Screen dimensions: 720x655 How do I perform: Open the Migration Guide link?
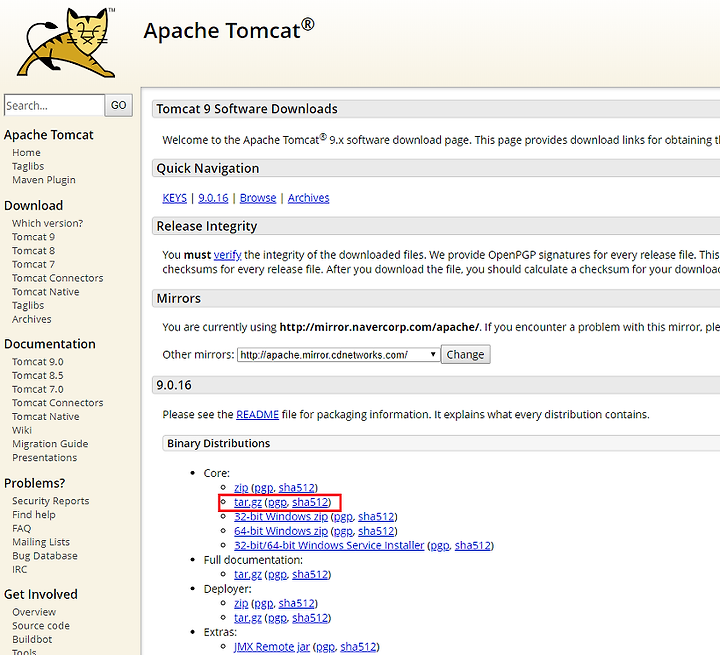[50, 444]
